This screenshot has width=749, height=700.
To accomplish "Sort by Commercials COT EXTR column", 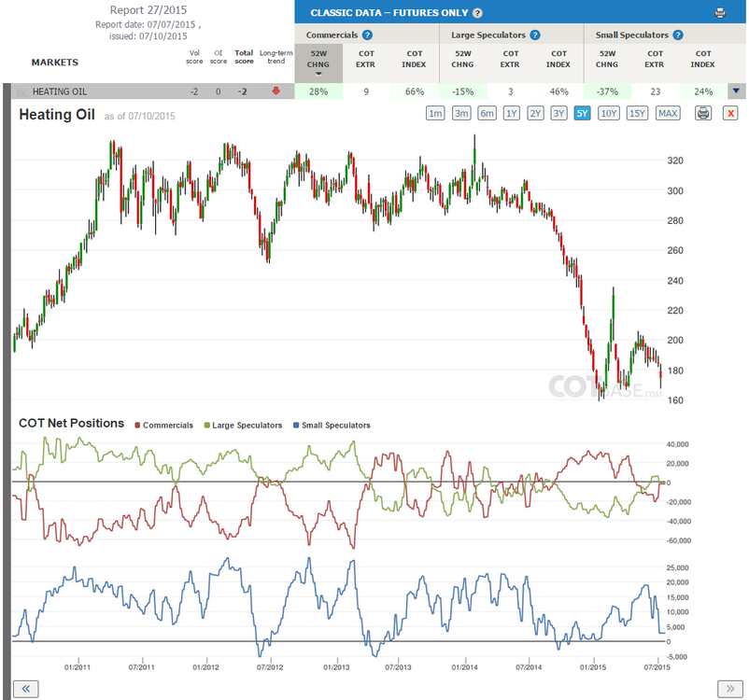I will (366, 59).
